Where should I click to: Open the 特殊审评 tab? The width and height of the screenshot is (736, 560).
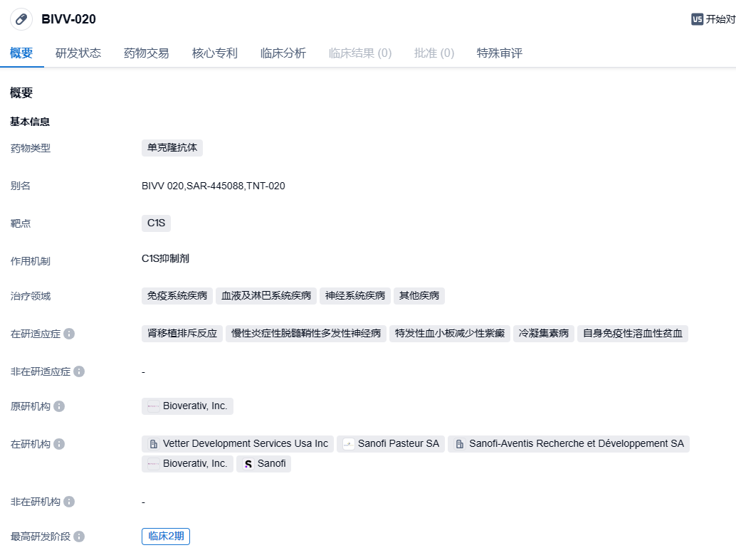point(500,53)
